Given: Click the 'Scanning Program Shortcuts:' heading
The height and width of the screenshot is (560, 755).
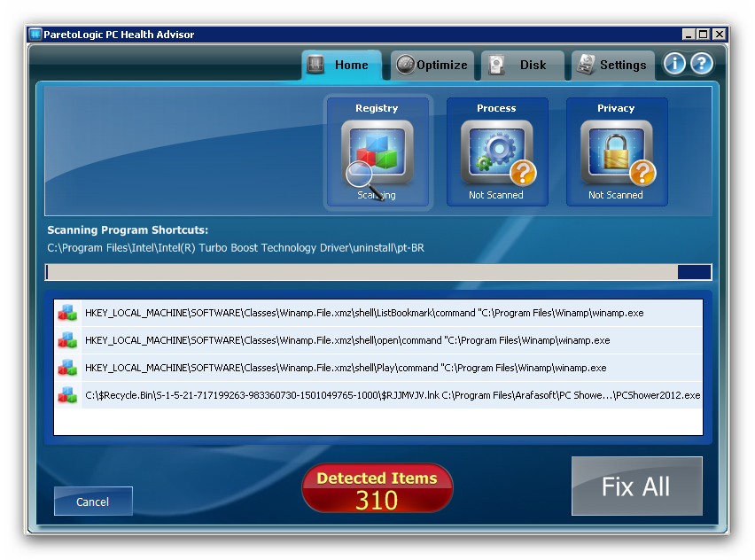Looking at the screenshot, I should click(128, 230).
